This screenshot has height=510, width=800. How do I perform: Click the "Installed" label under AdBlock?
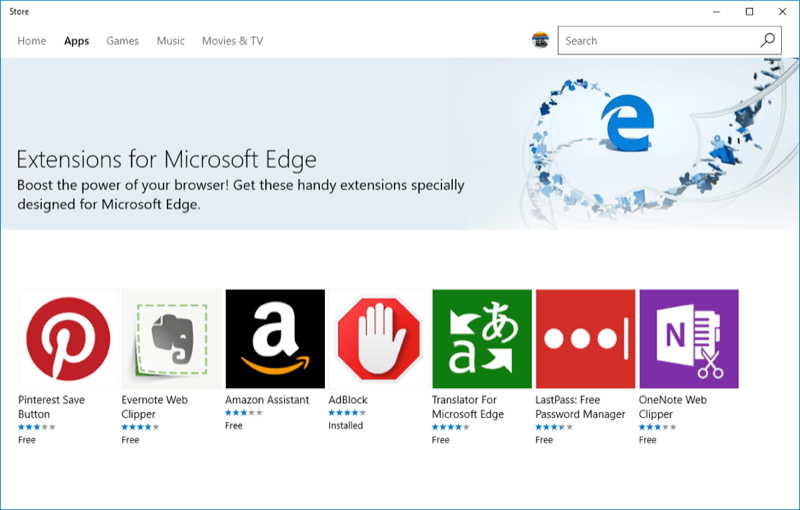coord(345,425)
